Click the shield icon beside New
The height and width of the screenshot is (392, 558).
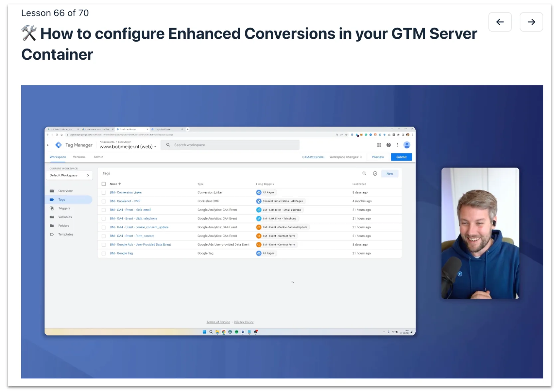tap(375, 173)
